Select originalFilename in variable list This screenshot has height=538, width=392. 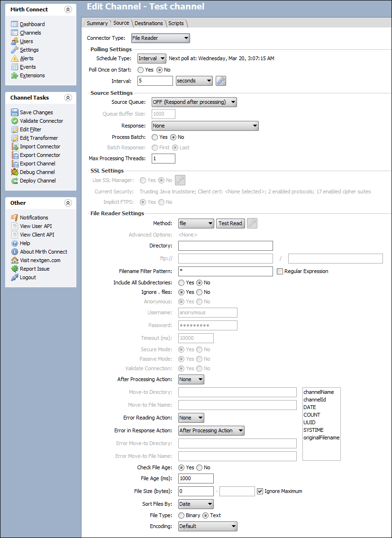click(321, 438)
